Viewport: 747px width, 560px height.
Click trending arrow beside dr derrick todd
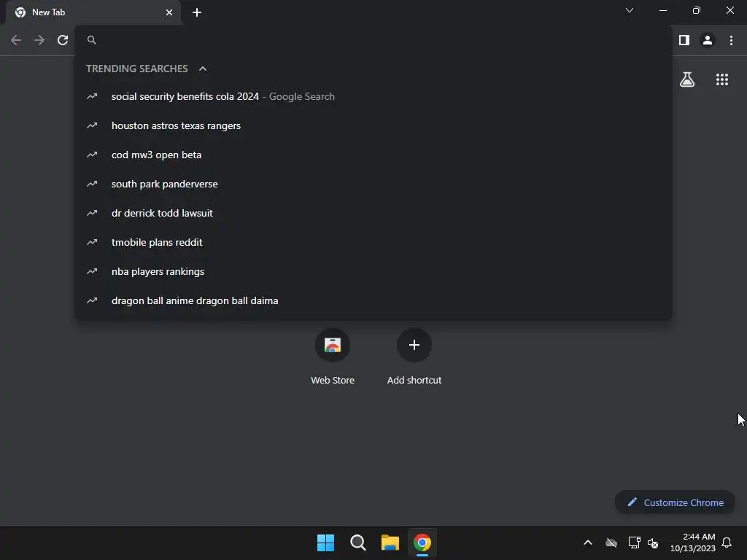tap(92, 213)
